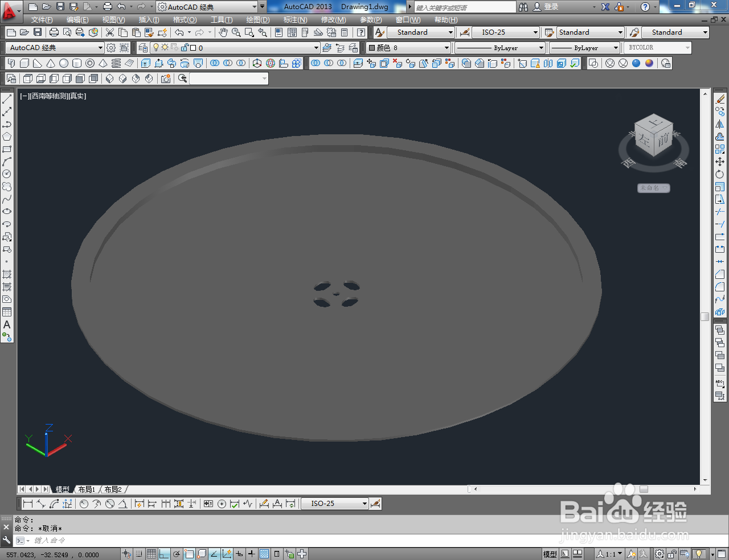Click the Radius dimension icon
This screenshot has width=729, height=560.
[x=84, y=504]
